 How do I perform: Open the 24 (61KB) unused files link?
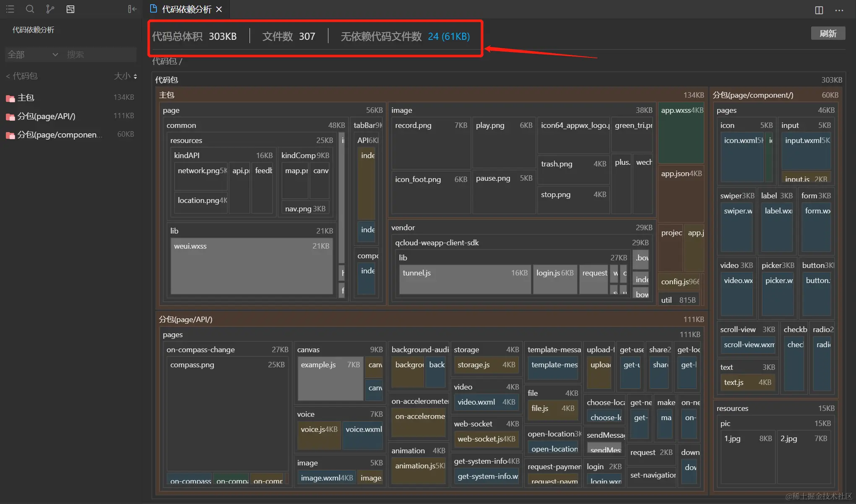tap(449, 36)
